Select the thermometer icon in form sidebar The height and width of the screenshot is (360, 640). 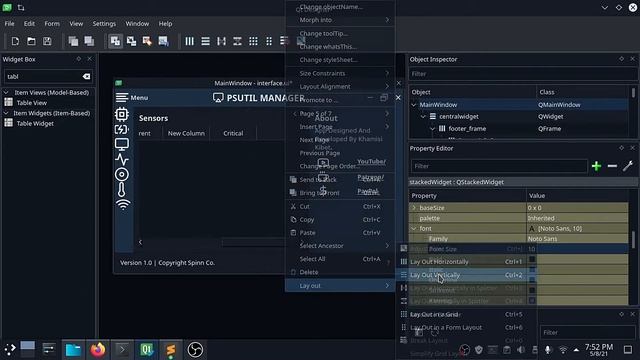122,189
